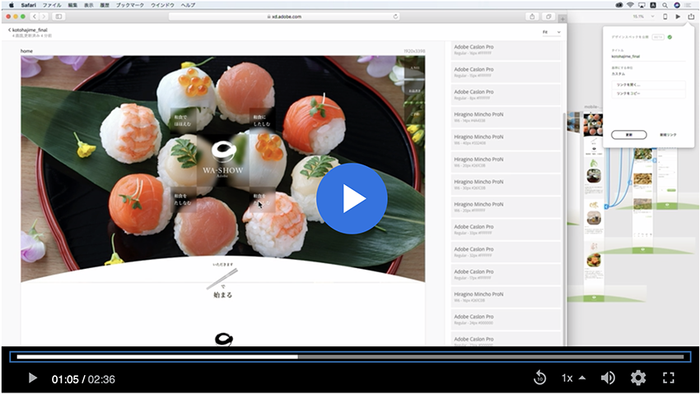This screenshot has height=394, width=700.
Task: Click the black swirl logo below 始まる
Action: [224, 339]
